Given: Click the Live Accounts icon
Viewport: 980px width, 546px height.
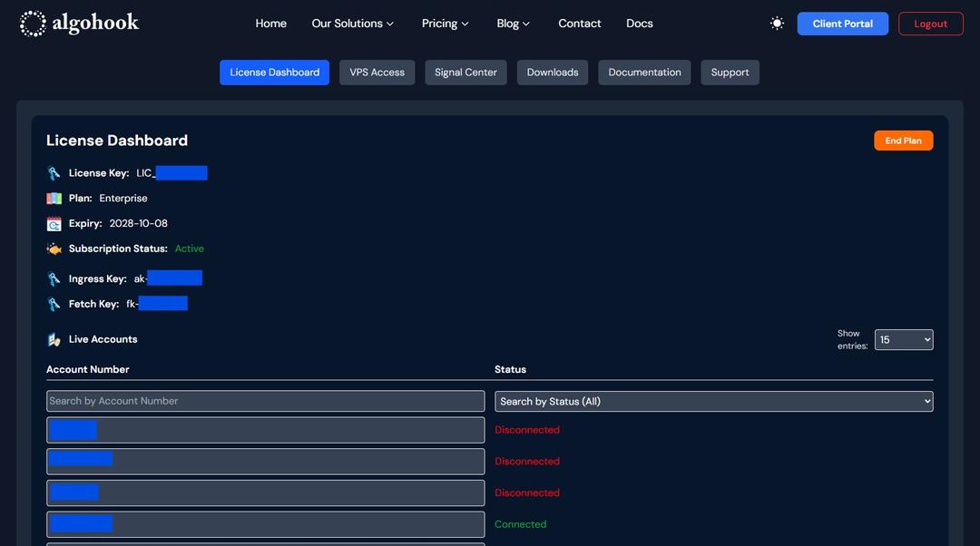Looking at the screenshot, I should [x=54, y=339].
